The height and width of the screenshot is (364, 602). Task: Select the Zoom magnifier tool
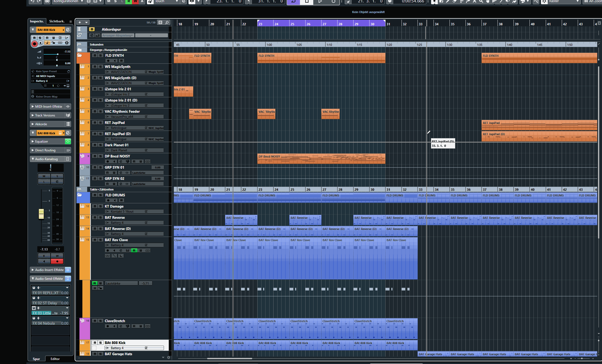pyautogui.click(x=481, y=1)
